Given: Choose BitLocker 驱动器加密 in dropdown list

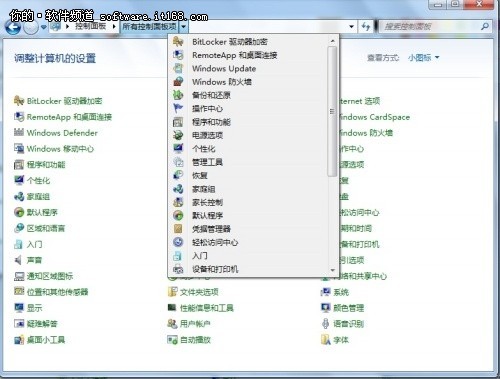Looking at the screenshot, I should pyautogui.click(x=230, y=42).
